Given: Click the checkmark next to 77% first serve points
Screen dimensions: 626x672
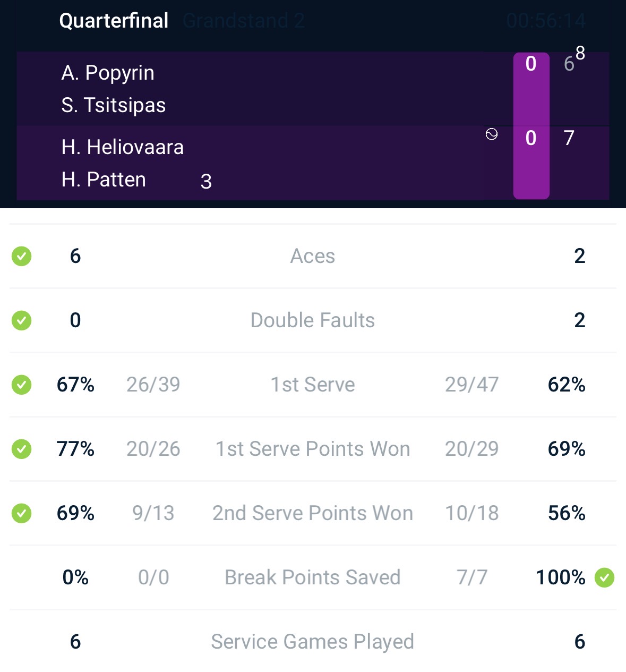Looking at the screenshot, I should (x=22, y=449).
